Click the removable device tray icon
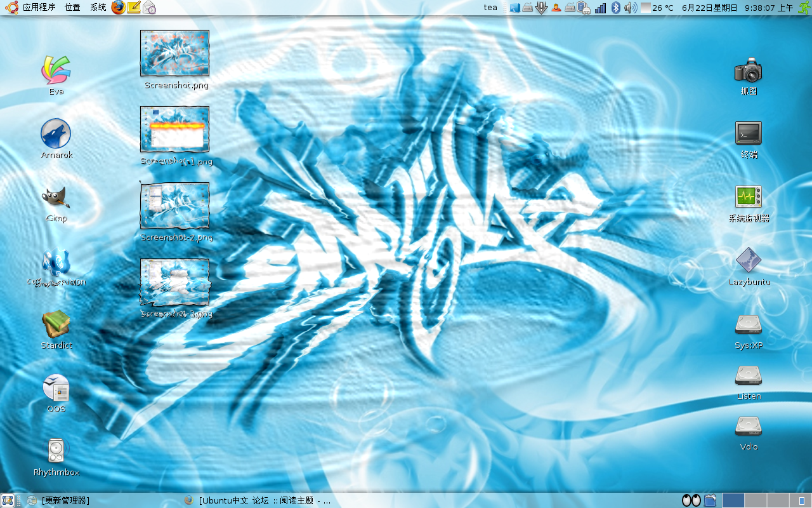 [584, 8]
